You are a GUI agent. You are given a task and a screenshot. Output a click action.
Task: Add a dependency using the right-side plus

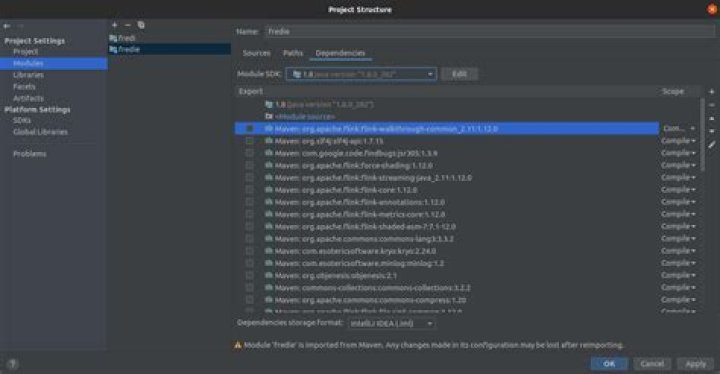pyautogui.click(x=712, y=92)
